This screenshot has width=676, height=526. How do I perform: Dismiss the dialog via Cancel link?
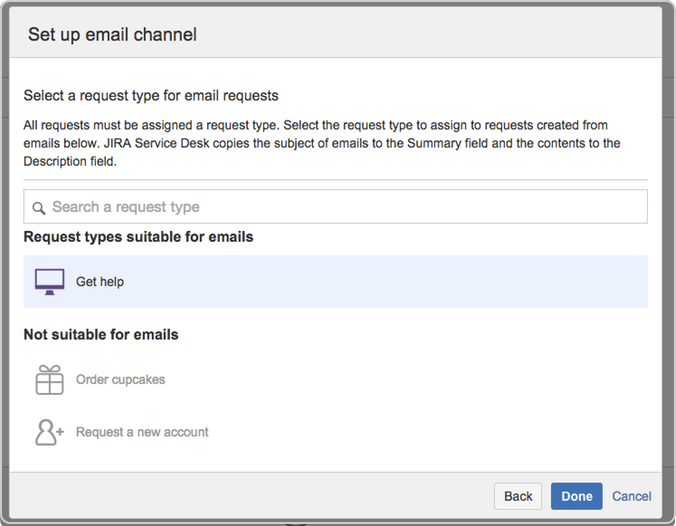[x=632, y=496]
